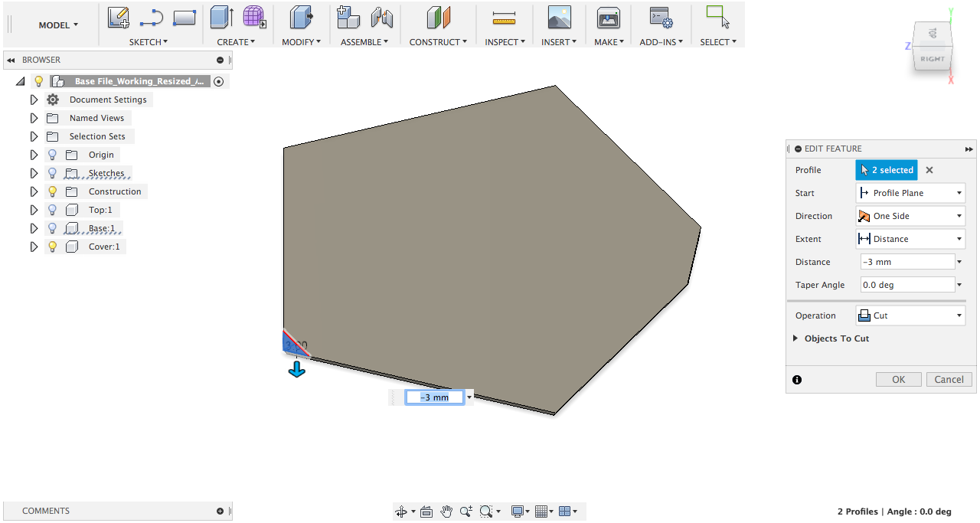Screen dimensions: 980x523
Task: Click the activate component radio button on root
Action: click(x=219, y=81)
